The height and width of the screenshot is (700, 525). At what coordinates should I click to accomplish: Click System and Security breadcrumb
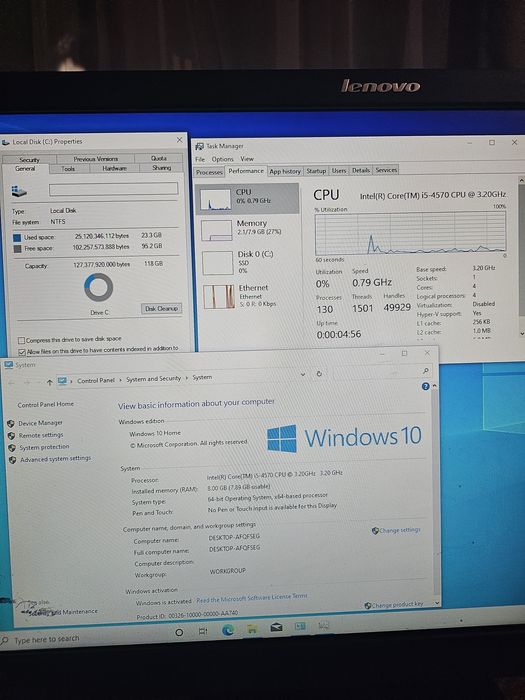153,379
